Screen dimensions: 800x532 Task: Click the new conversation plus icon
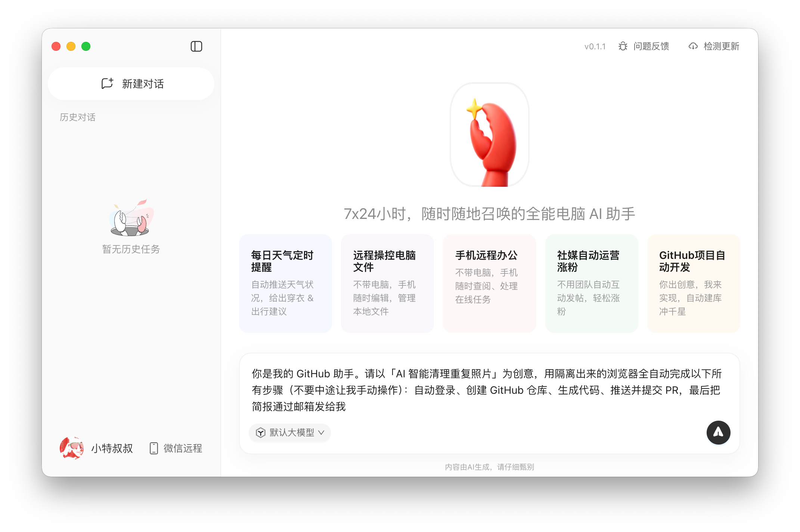[x=107, y=83]
